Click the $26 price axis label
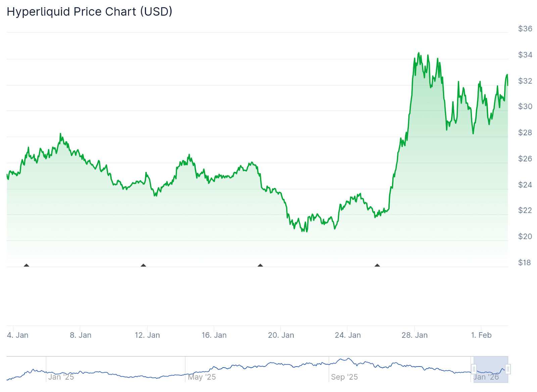537x392 pixels. pos(525,158)
